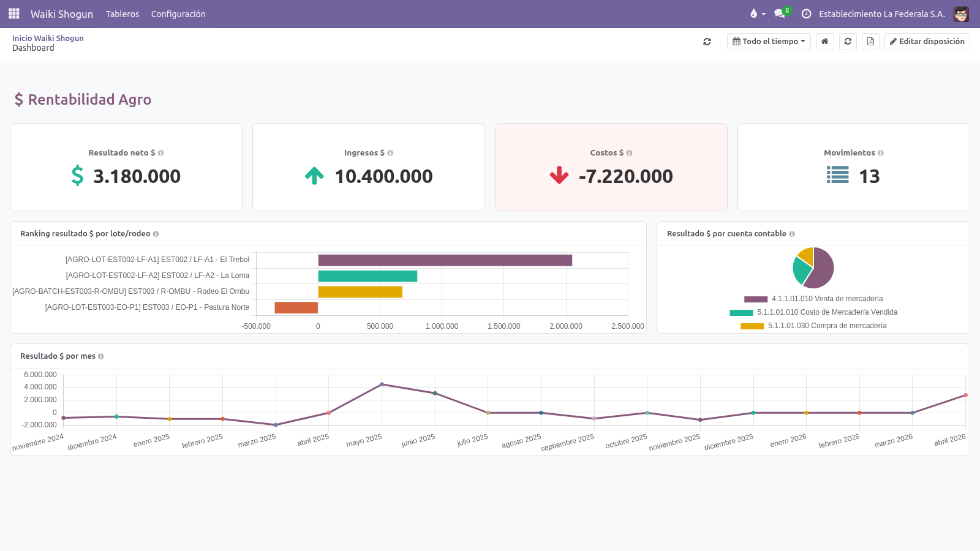Select company Establecimiento La Federala S.A.
This screenshot has height=551, width=980.
coord(881,13)
